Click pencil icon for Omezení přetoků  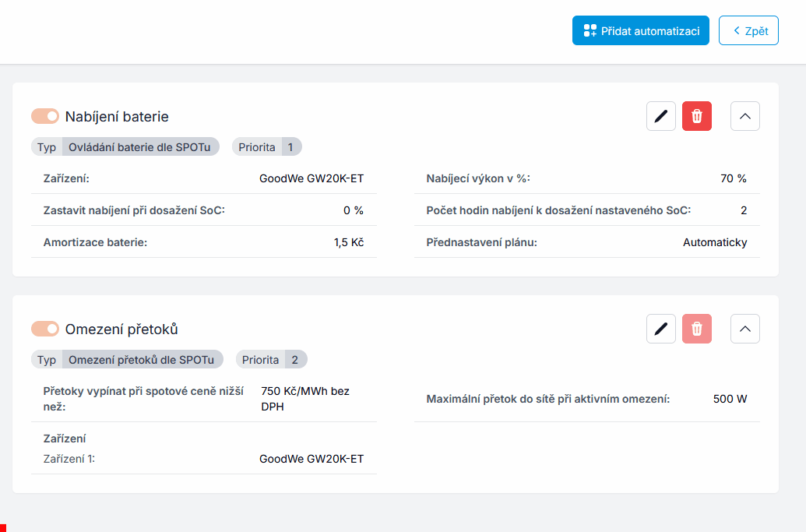(x=661, y=329)
